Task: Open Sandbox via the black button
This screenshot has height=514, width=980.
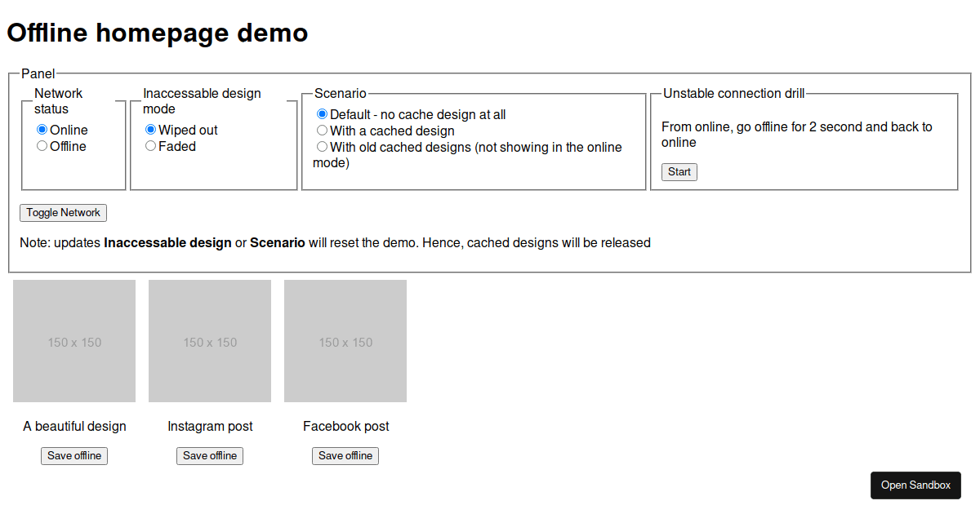Action: point(915,485)
